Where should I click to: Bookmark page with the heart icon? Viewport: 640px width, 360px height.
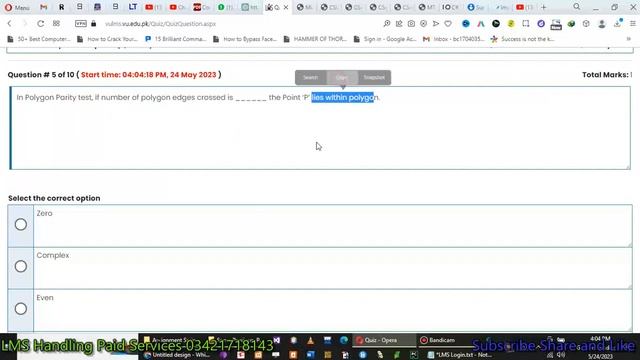pos(448,24)
